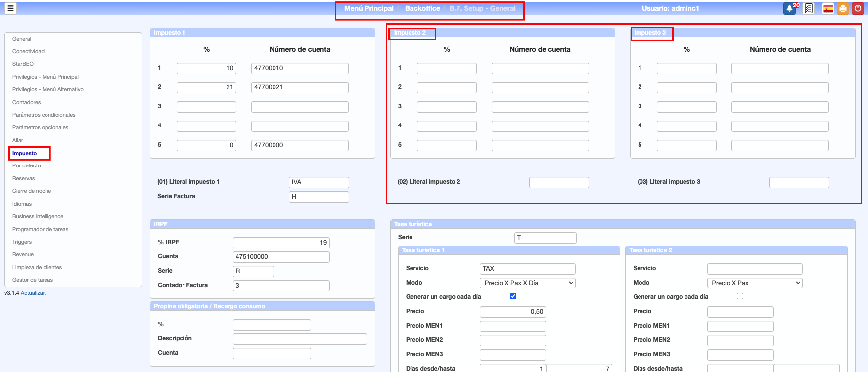Image resolution: width=868 pixels, height=372 pixels.
Task: Open the checklist tasks icon
Action: [809, 9]
